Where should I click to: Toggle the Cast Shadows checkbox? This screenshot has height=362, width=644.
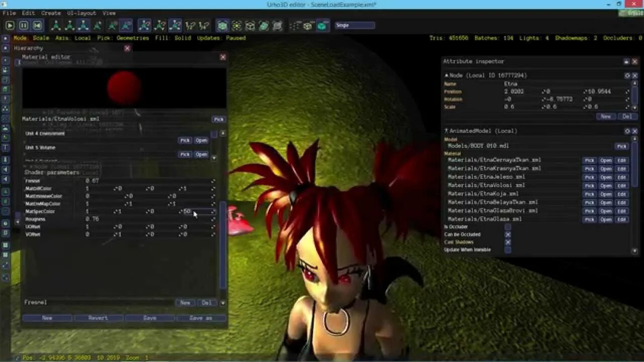point(508,242)
